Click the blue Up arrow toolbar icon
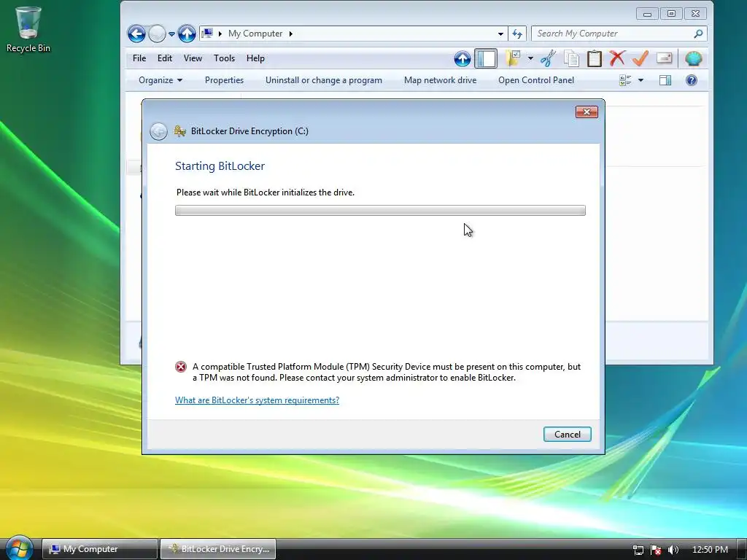 pos(462,58)
